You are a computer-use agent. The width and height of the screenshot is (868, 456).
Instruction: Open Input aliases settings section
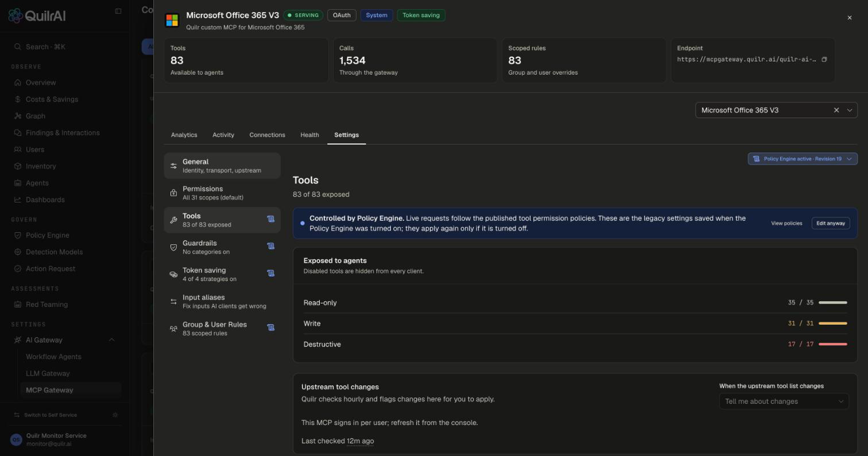click(x=222, y=302)
